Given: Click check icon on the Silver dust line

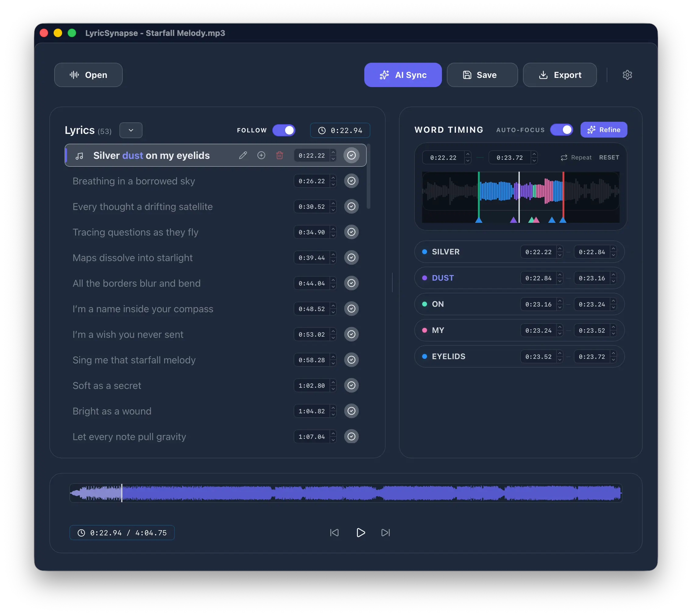Looking at the screenshot, I should click(351, 155).
